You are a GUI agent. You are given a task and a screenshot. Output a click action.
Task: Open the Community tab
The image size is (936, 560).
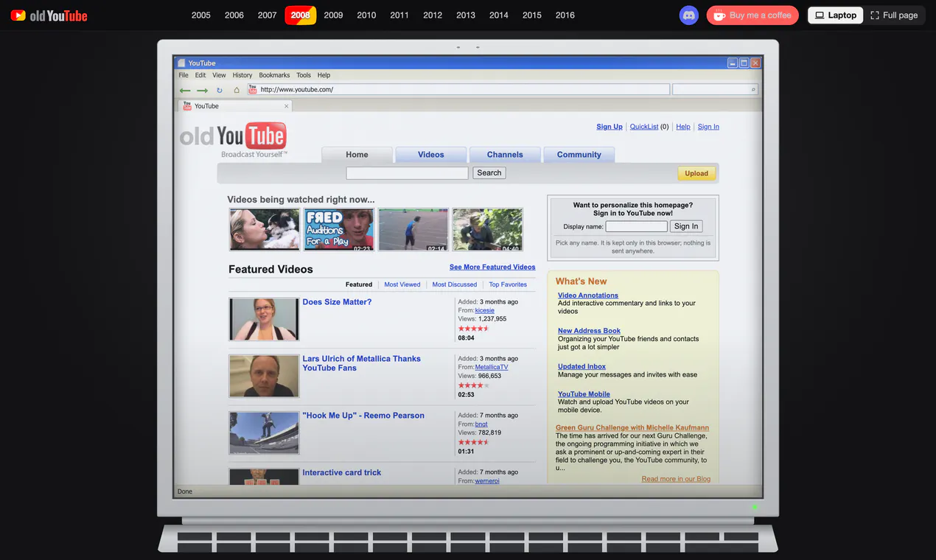[579, 155]
